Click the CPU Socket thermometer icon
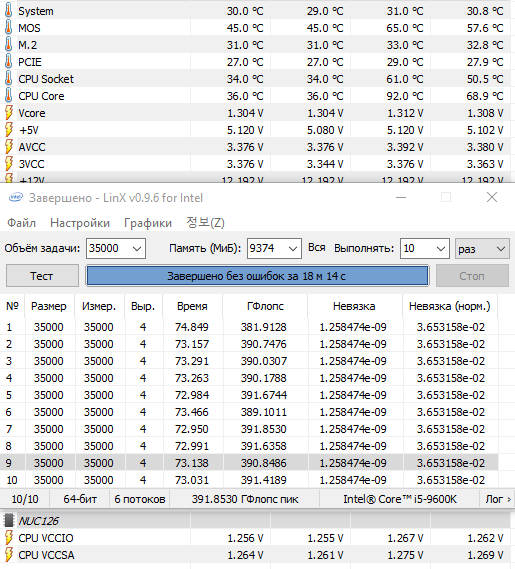The height and width of the screenshot is (569, 515). [8, 79]
